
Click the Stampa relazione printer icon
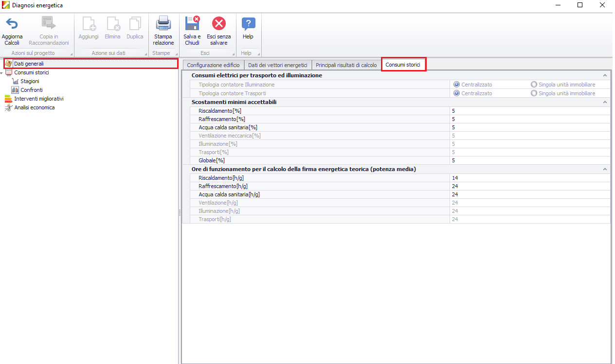163,24
